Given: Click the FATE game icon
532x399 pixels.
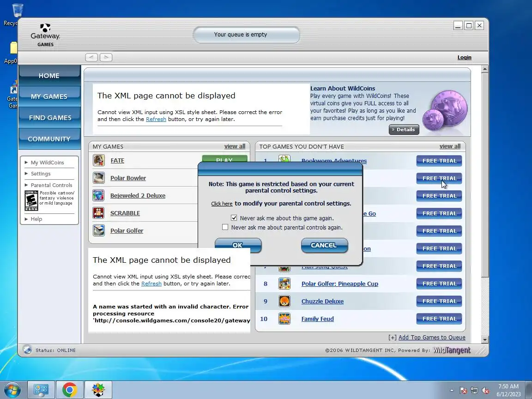Looking at the screenshot, I should [x=99, y=160].
